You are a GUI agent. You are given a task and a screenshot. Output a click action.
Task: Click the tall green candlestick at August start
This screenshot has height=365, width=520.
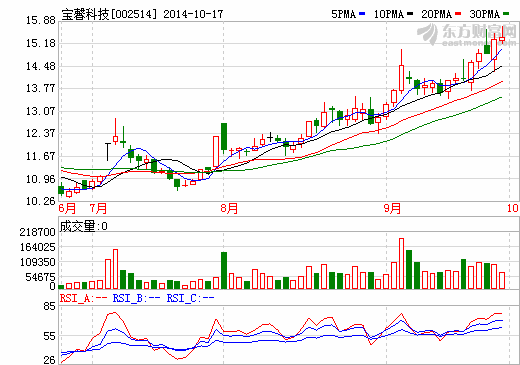[224, 138]
